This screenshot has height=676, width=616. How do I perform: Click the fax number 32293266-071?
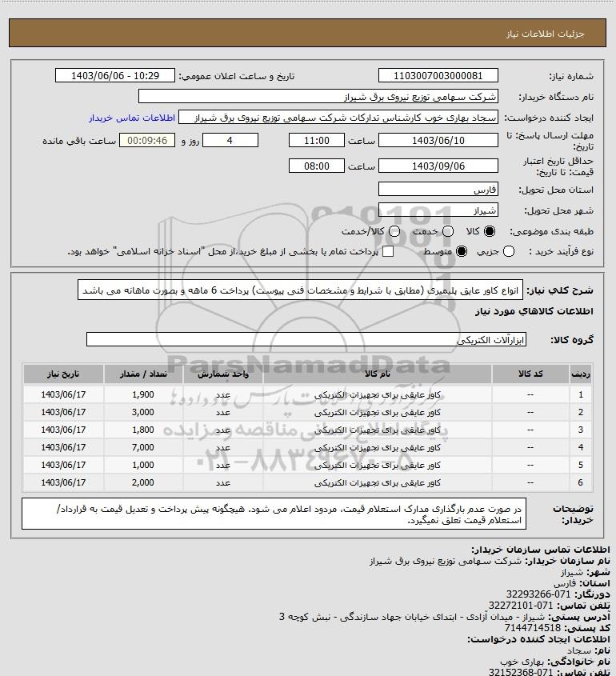(x=538, y=594)
